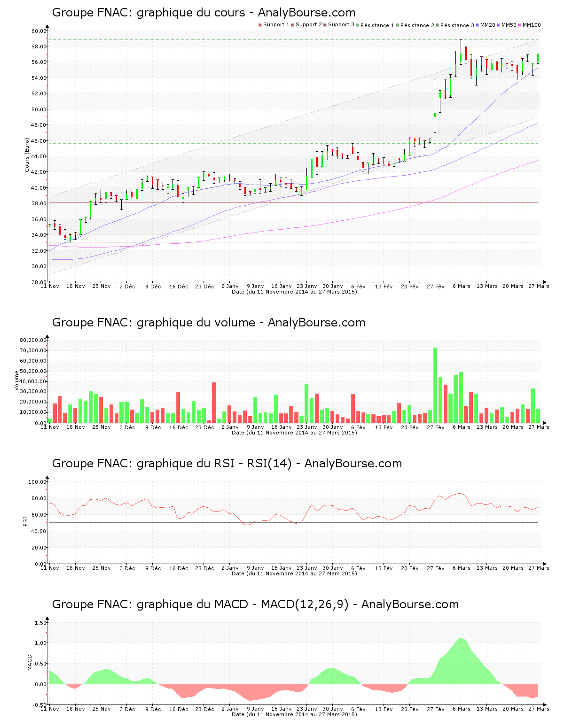Click "28.00" on the price chart axis
Screen dimensions: 564x728
[x=39, y=282]
